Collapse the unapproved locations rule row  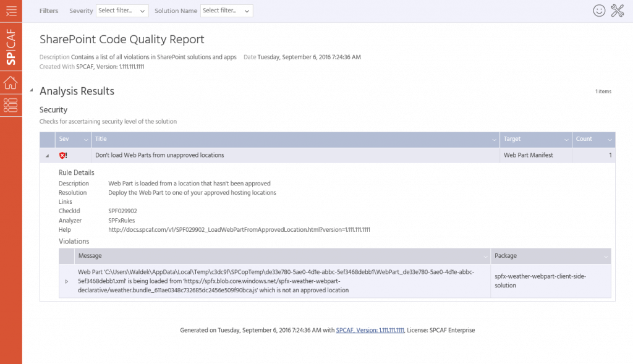[47, 156]
